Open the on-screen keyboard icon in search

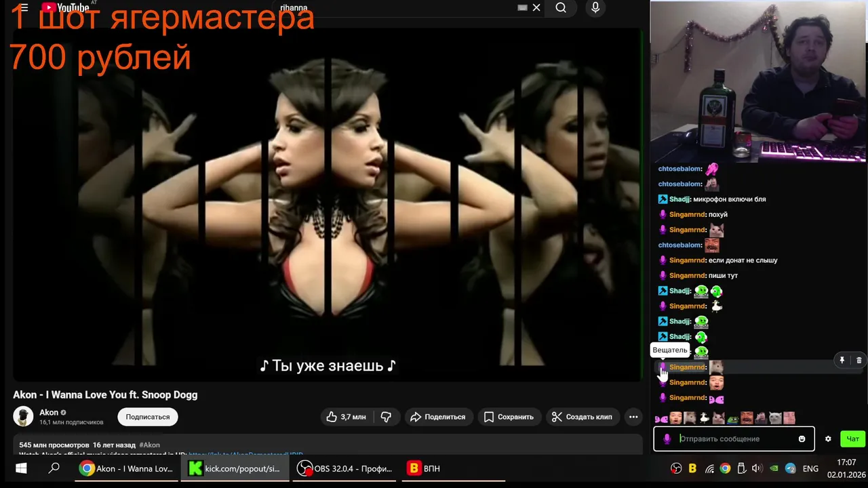[522, 8]
